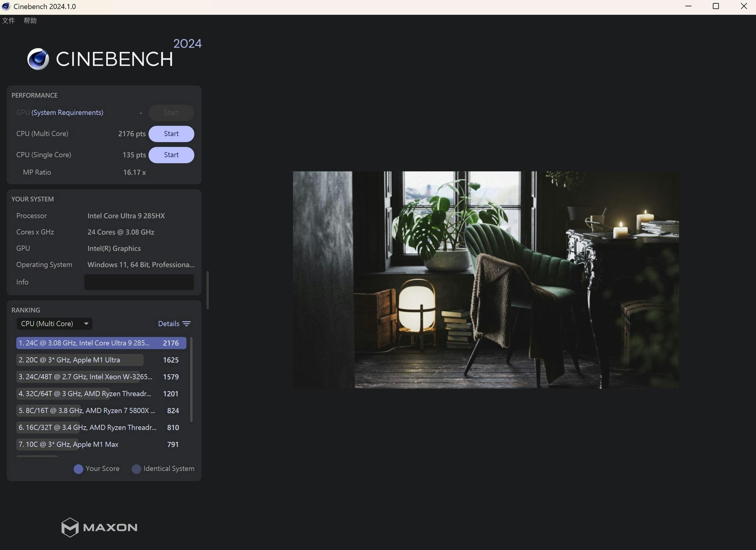Screen dimensions: 756x550
Task: Click the Windows 11 operating system value
Action: tap(141, 265)
